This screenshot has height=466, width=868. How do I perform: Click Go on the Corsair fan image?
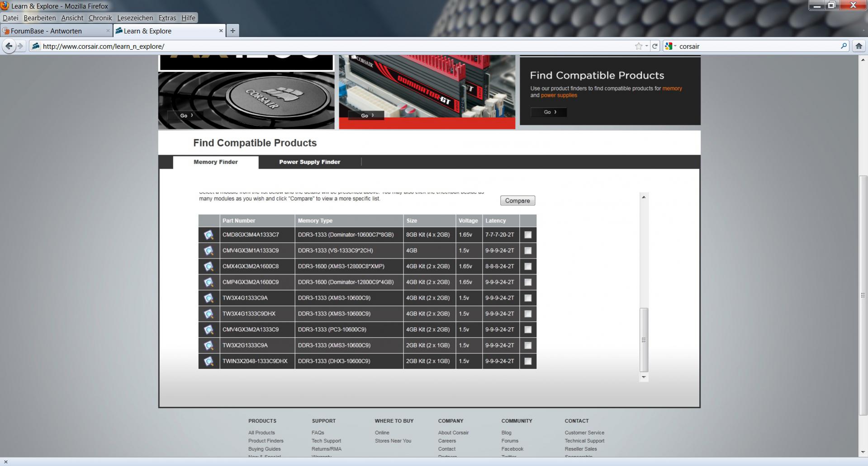[x=185, y=116]
